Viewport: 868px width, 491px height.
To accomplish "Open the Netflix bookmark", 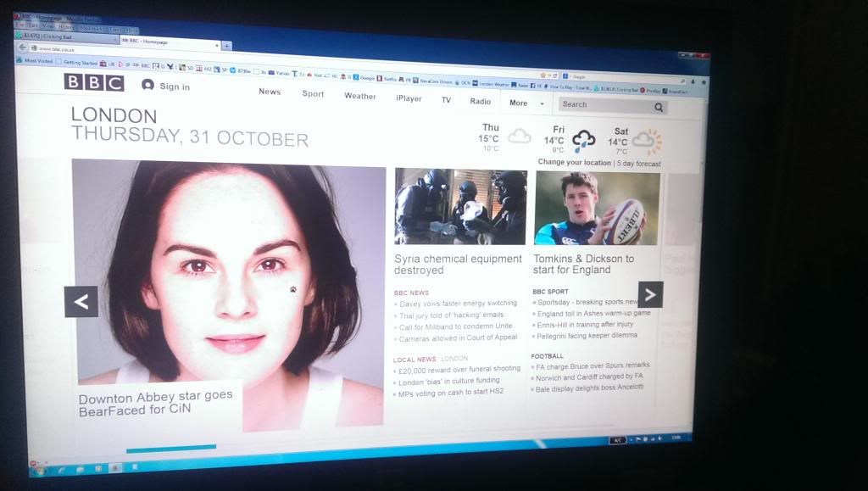I will (386, 79).
